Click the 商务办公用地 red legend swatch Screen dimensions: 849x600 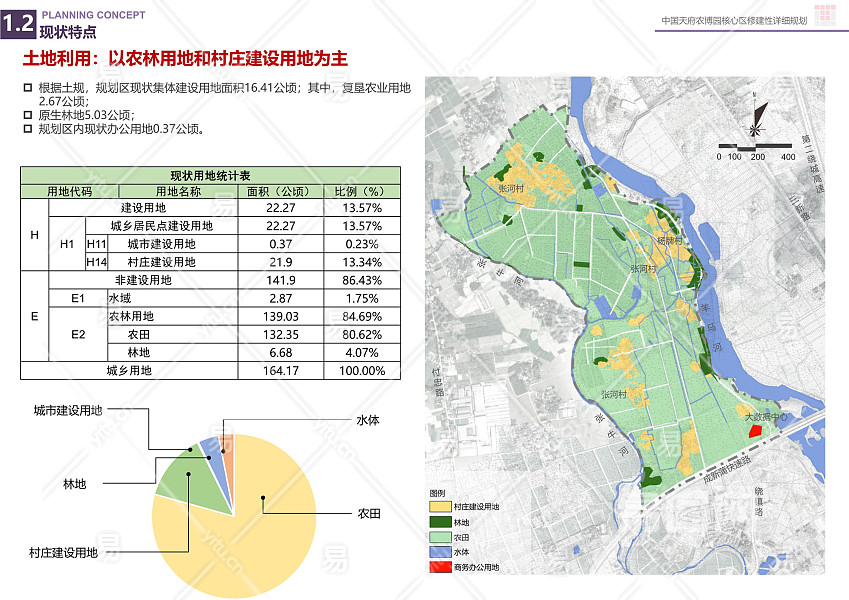tap(440, 567)
